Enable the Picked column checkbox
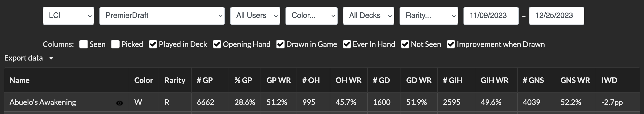 (115, 44)
